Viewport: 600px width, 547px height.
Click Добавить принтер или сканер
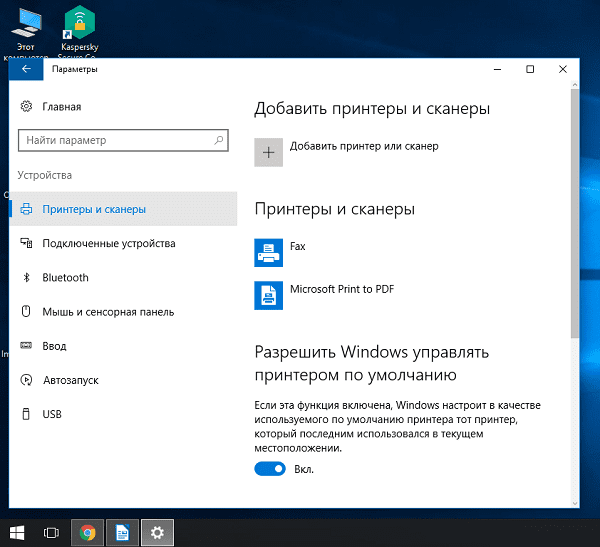point(364,147)
